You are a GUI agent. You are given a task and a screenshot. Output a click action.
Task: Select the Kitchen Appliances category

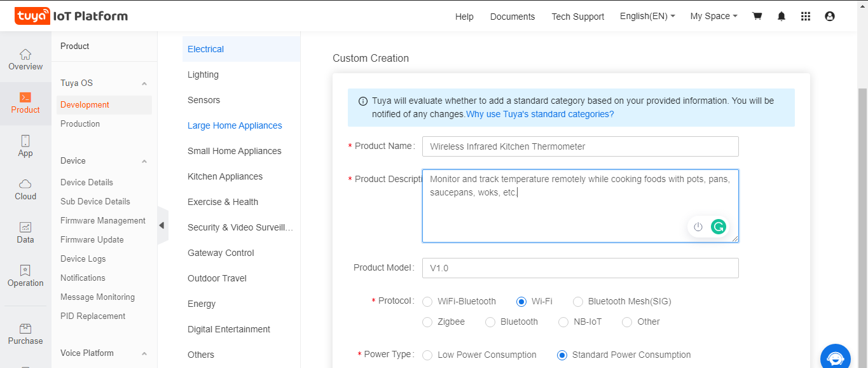[225, 176]
